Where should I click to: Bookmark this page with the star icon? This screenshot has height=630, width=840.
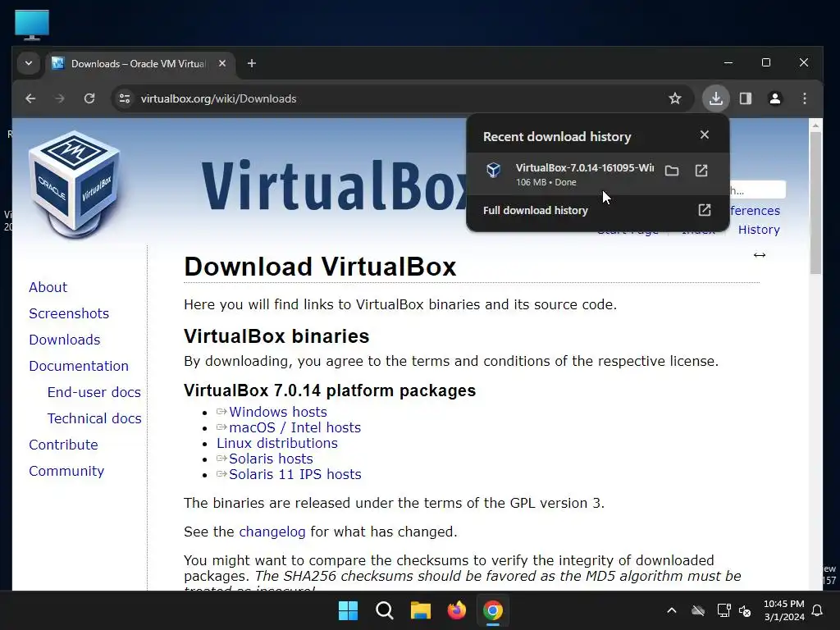675,98
